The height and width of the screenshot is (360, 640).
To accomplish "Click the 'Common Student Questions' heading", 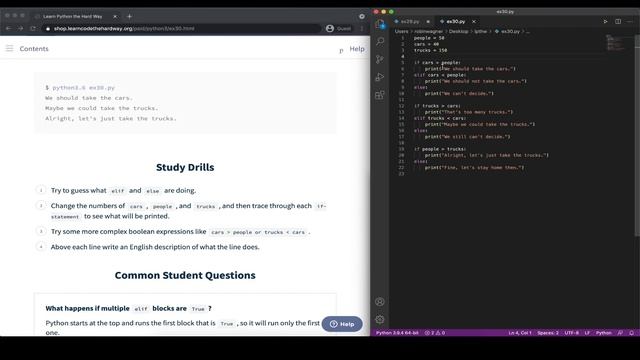I will [185, 276].
